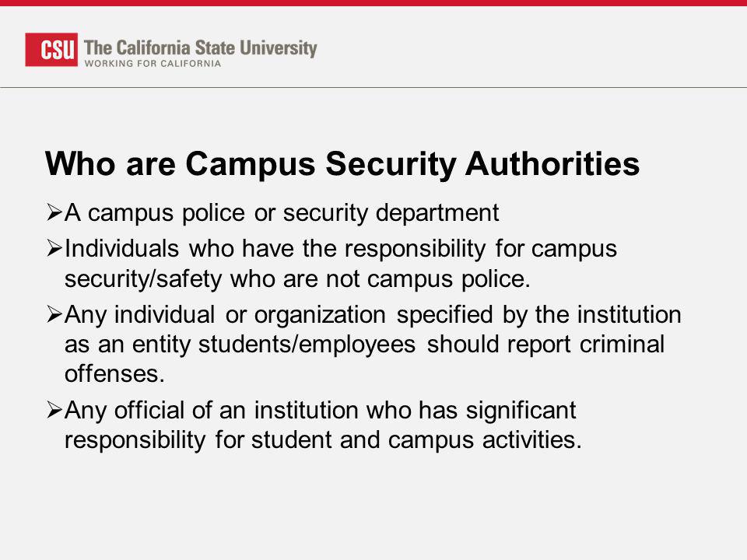Image resolution: width=747 pixels, height=560 pixels.
Task: Click the arrow bullet before 'Any individual or organization'
Action: point(54,314)
